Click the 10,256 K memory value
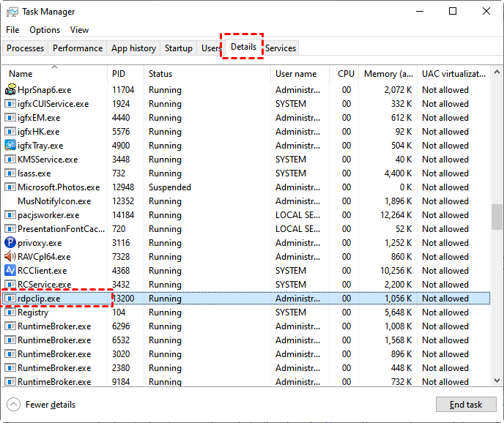 pyautogui.click(x=396, y=271)
